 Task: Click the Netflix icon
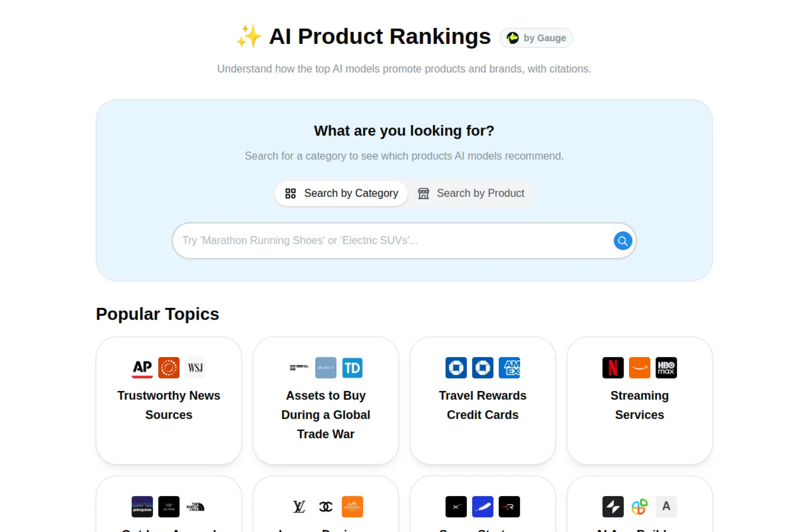click(x=613, y=367)
